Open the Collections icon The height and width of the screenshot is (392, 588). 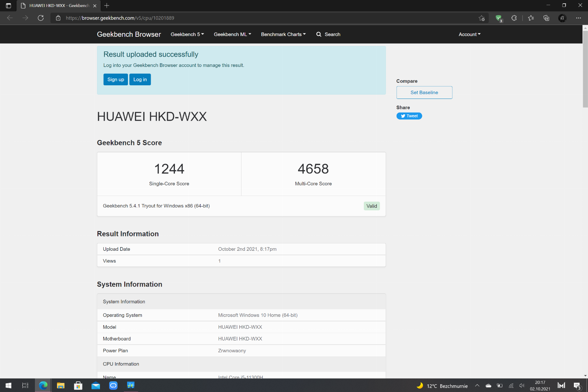point(546,18)
